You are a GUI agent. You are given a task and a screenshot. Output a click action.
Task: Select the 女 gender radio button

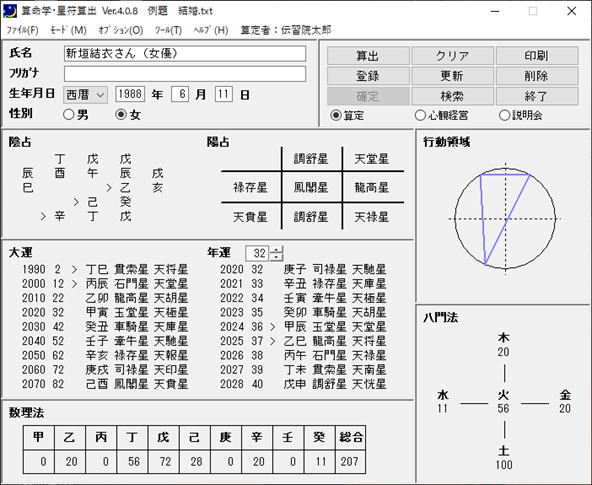[121, 114]
